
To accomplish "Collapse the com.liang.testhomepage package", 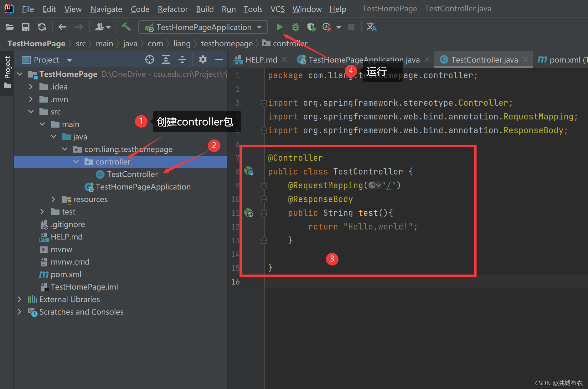I will click(x=65, y=149).
